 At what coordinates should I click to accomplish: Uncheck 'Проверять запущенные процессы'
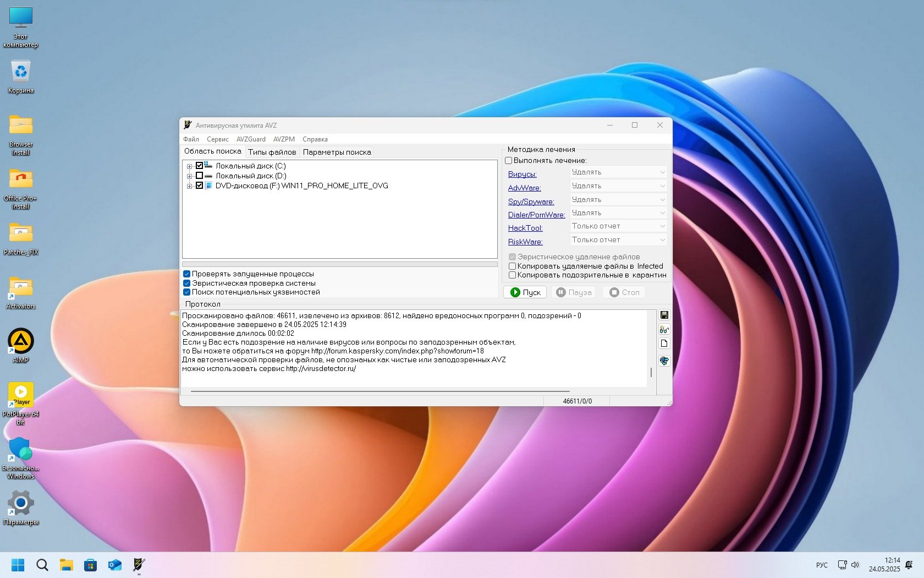tap(187, 274)
